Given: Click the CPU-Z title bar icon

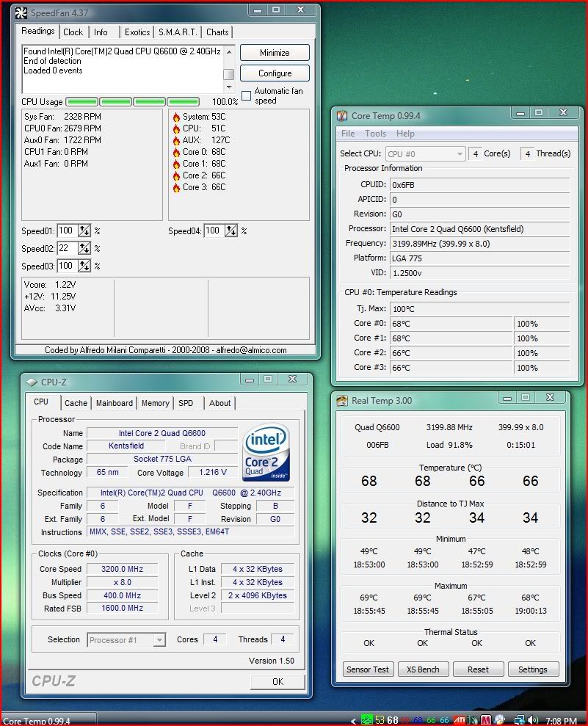Looking at the screenshot, I should pos(32,382).
